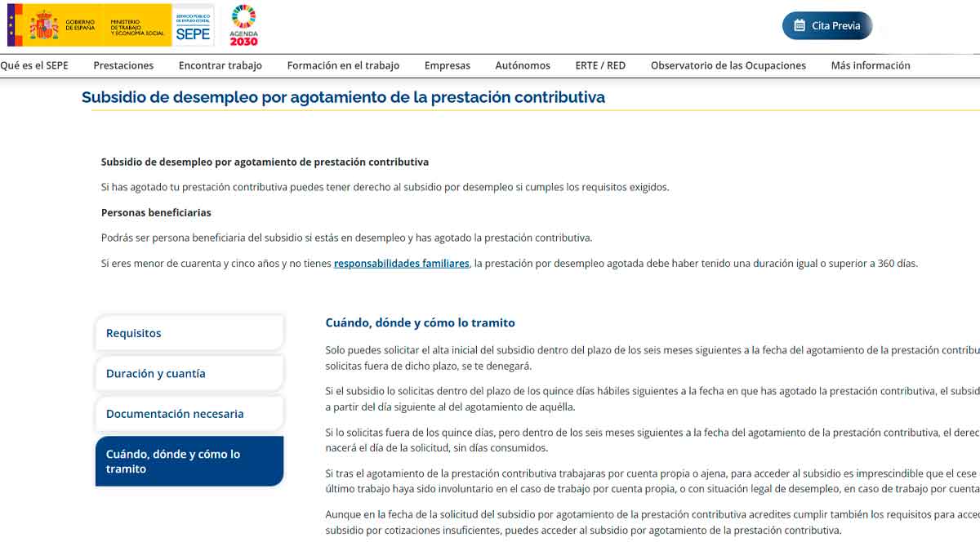Click the Ministerio de Trabajo y Economía Social text
The width and height of the screenshot is (980, 551).
[137, 28]
